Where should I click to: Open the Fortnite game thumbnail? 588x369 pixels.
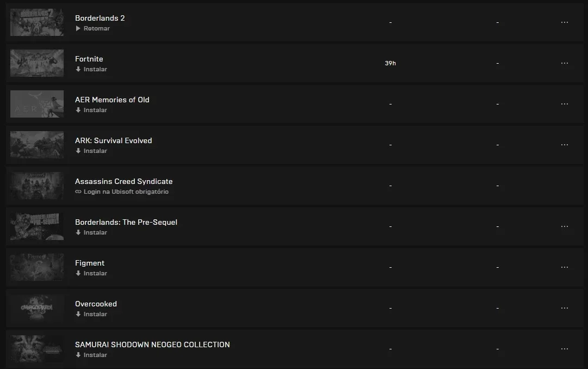tap(37, 63)
